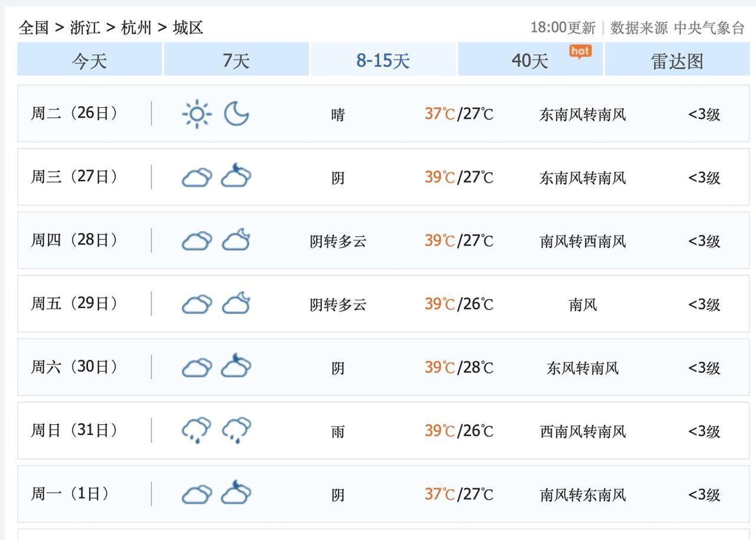Open the 40天 forecast tab
Screen dimensions: 756x540
pyautogui.click(x=530, y=60)
